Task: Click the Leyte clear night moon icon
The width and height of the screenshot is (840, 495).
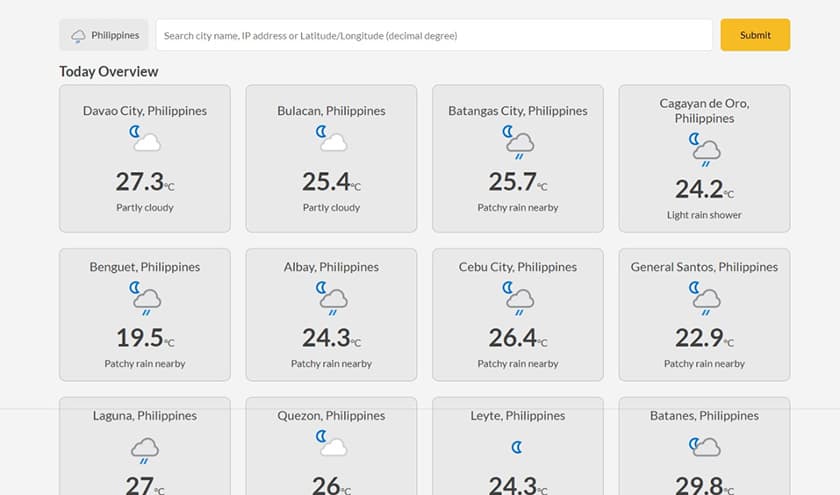Action: pos(517,446)
